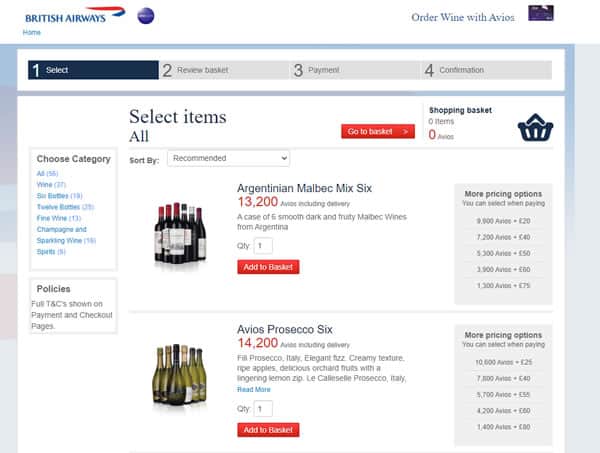Screen dimensions: 600x453
Task: Click the 13,200 Avios price
Action: pos(258,202)
